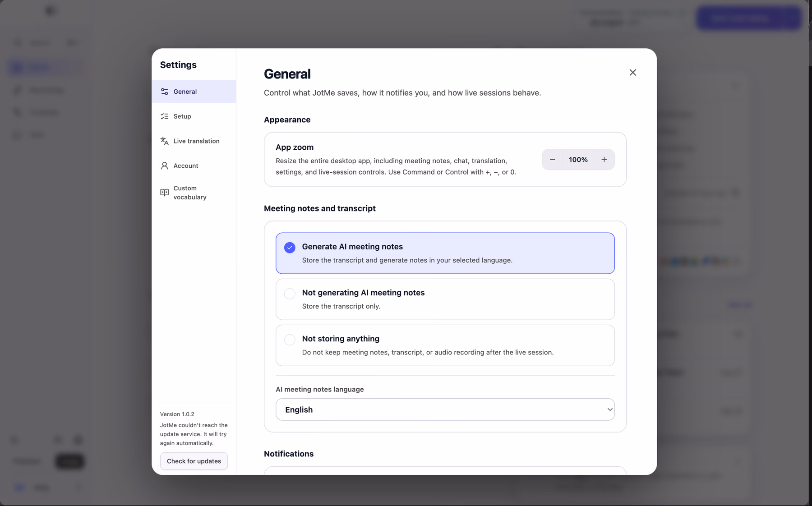Click the Notifications section heading
Viewport: 812px width, 506px height.
(x=289, y=454)
